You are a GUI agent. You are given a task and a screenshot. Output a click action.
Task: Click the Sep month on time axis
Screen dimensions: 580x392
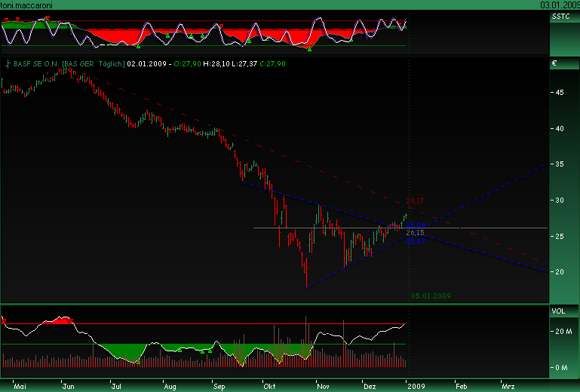click(x=220, y=384)
